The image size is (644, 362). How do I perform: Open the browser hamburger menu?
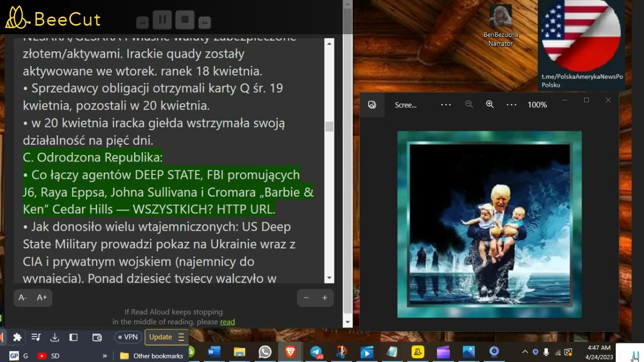point(181,337)
